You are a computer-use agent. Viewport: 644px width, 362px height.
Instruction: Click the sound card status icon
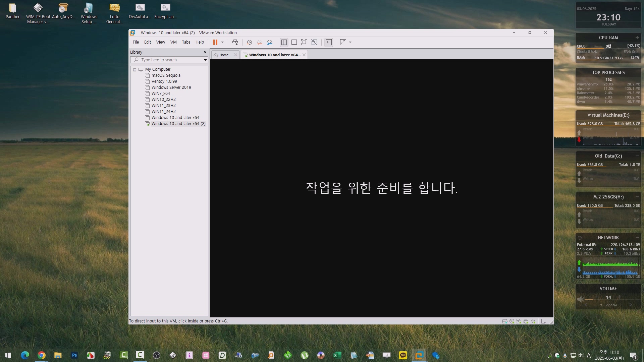[533, 321]
